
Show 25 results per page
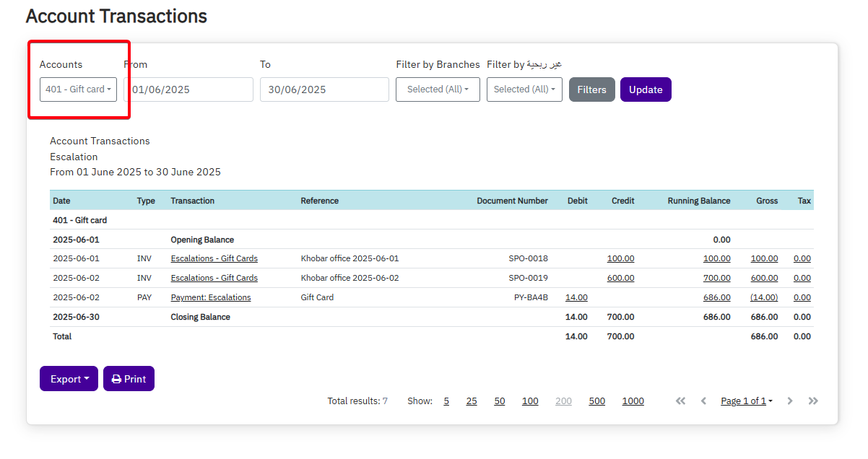472,401
